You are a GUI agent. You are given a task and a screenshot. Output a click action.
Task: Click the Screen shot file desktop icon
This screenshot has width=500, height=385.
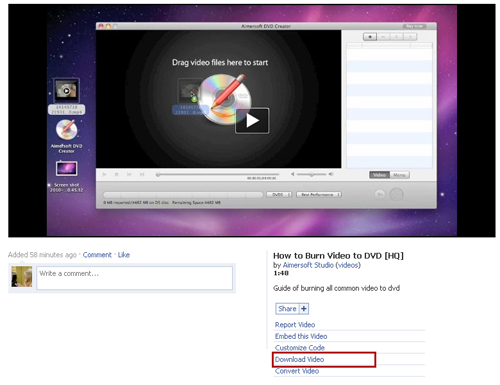(66, 176)
